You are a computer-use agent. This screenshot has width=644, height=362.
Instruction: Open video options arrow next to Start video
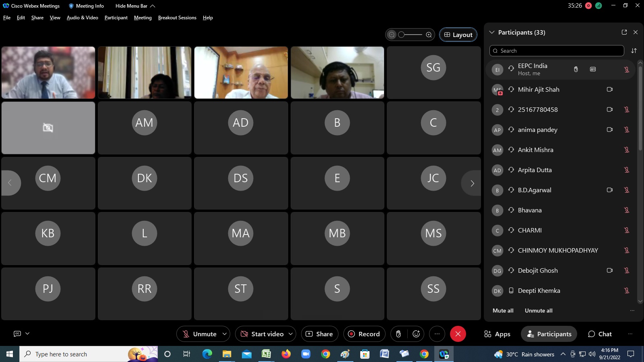click(x=291, y=334)
